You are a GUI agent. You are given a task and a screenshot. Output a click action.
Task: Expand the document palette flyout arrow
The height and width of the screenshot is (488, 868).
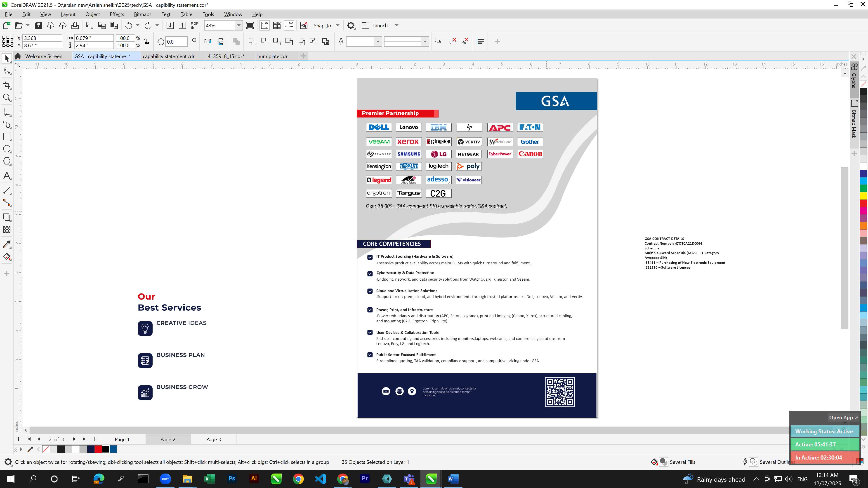point(21,449)
